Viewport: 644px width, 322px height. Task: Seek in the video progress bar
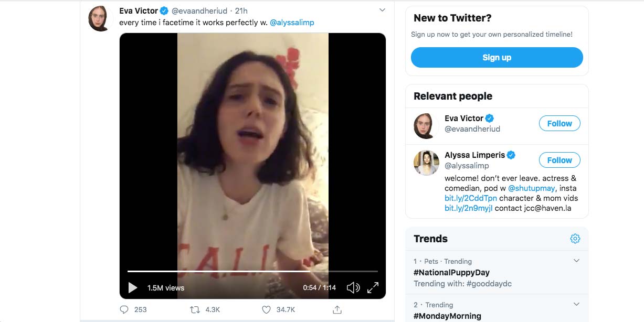tap(252, 271)
